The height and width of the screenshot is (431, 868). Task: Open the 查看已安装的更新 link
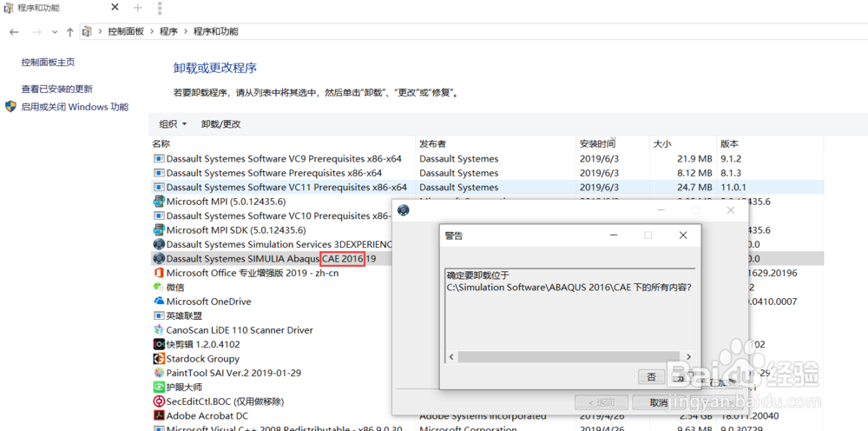pyautogui.click(x=57, y=89)
